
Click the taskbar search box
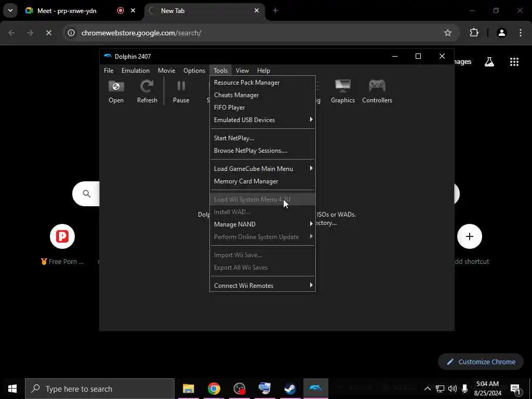(x=100, y=389)
